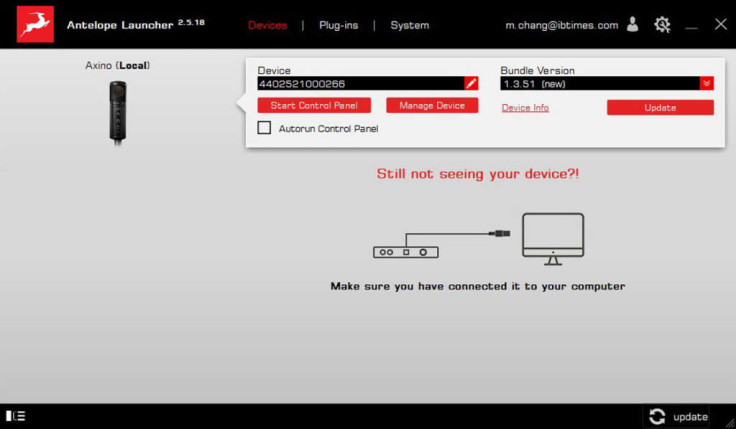Viewport: 736px width, 429px height.
Task: Minimize the Antelope Launcher window
Action: click(691, 28)
